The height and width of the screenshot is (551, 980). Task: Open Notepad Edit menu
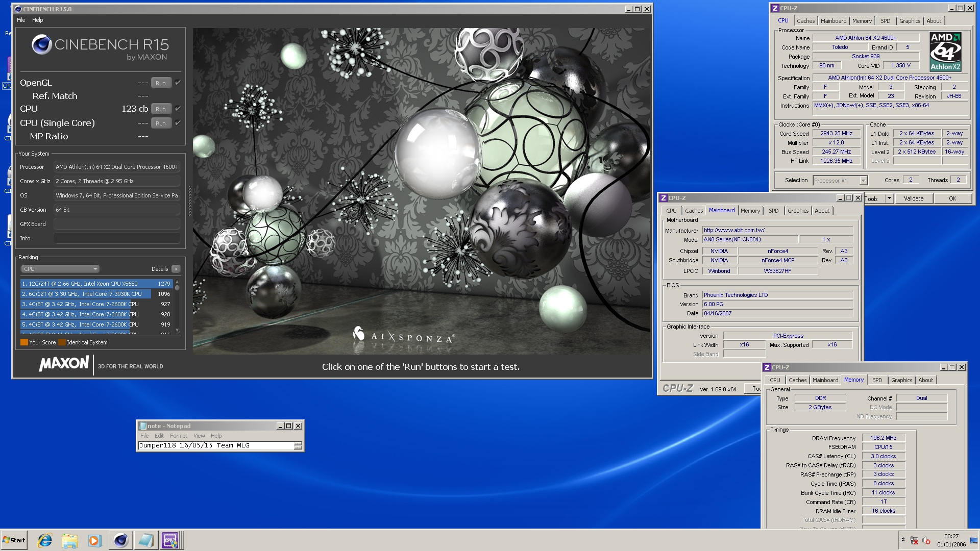[x=159, y=436]
